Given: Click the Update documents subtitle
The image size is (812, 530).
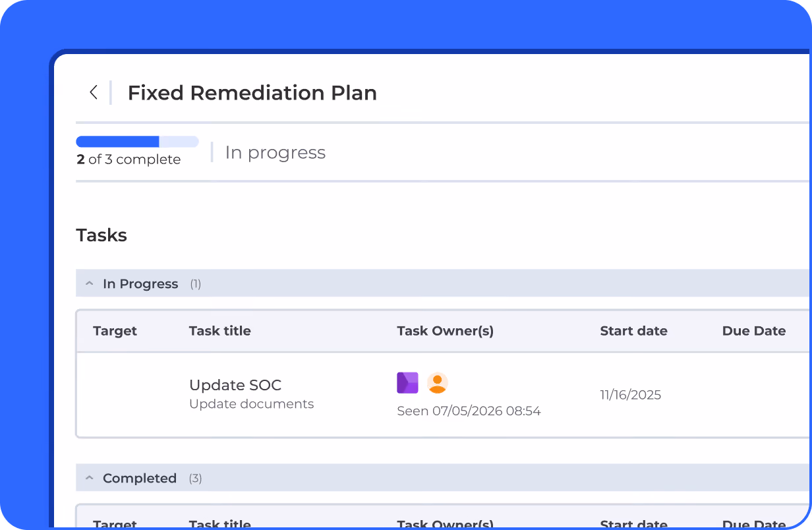Looking at the screenshot, I should coord(252,404).
